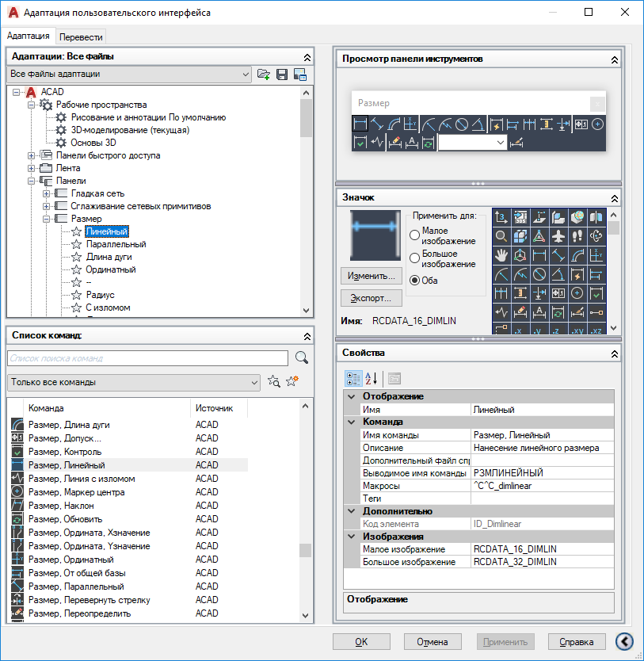
Task: Select Большое изображение radio button
Action: point(414,258)
